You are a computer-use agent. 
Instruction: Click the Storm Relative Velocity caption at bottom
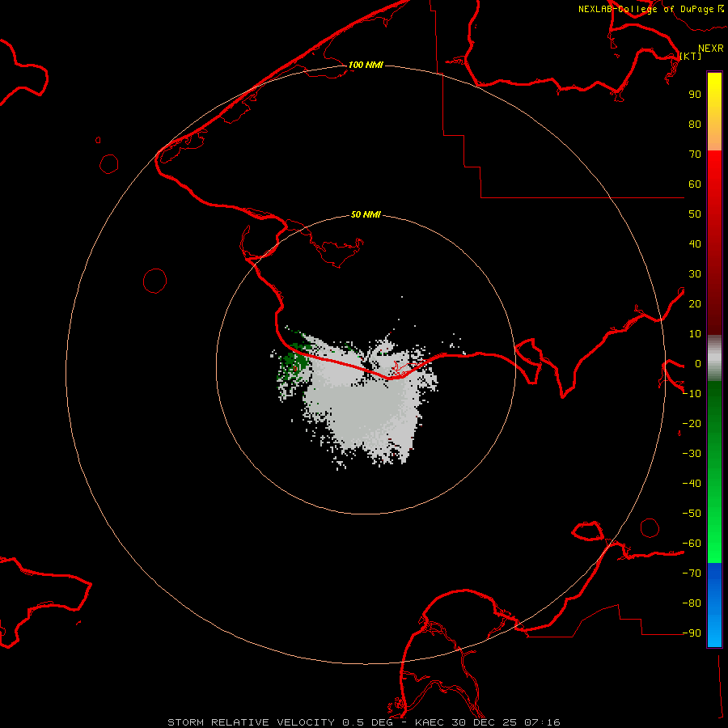(363, 722)
